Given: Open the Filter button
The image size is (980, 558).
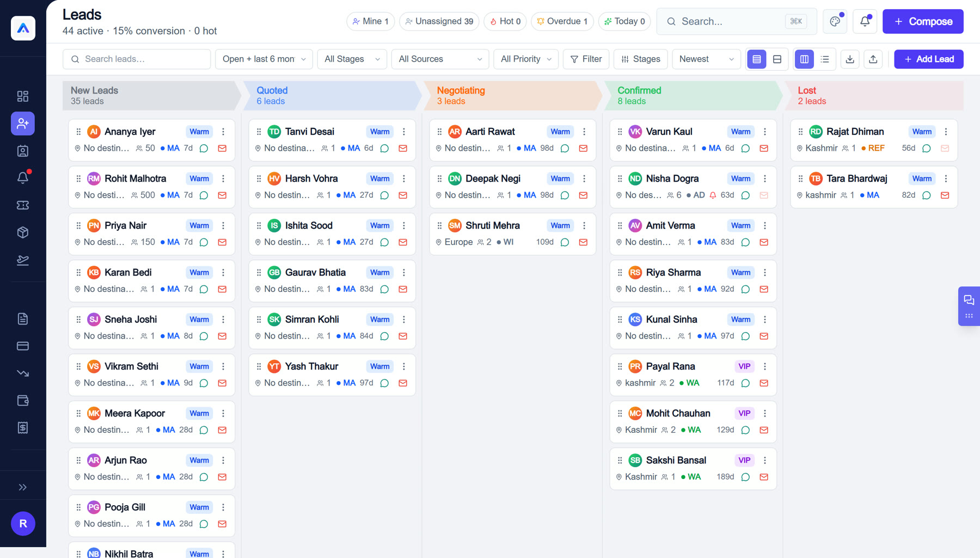Looking at the screenshot, I should [586, 59].
